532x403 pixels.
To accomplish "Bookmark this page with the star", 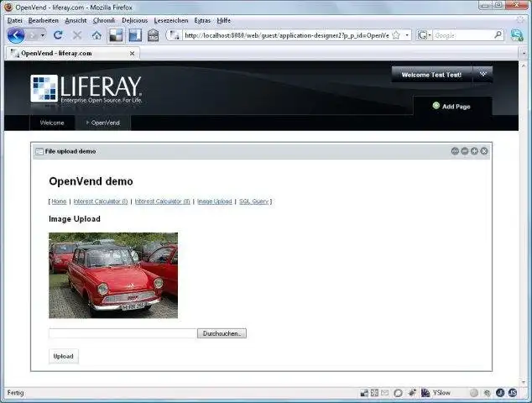I will tap(396, 35).
